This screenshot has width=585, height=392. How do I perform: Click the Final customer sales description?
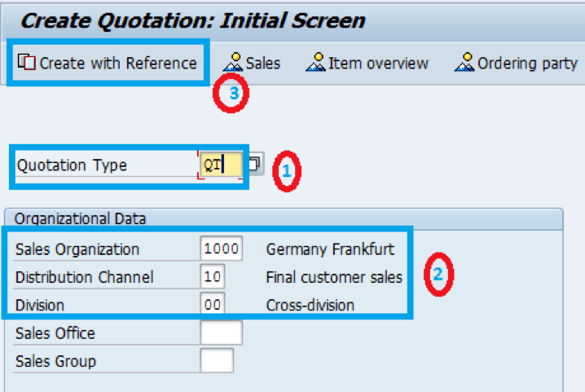click(334, 277)
